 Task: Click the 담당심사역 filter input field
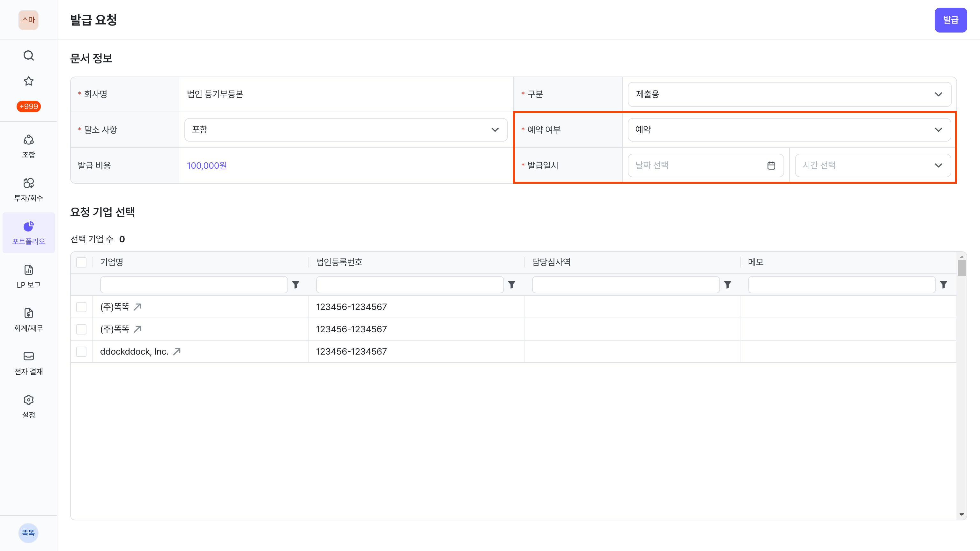(626, 284)
